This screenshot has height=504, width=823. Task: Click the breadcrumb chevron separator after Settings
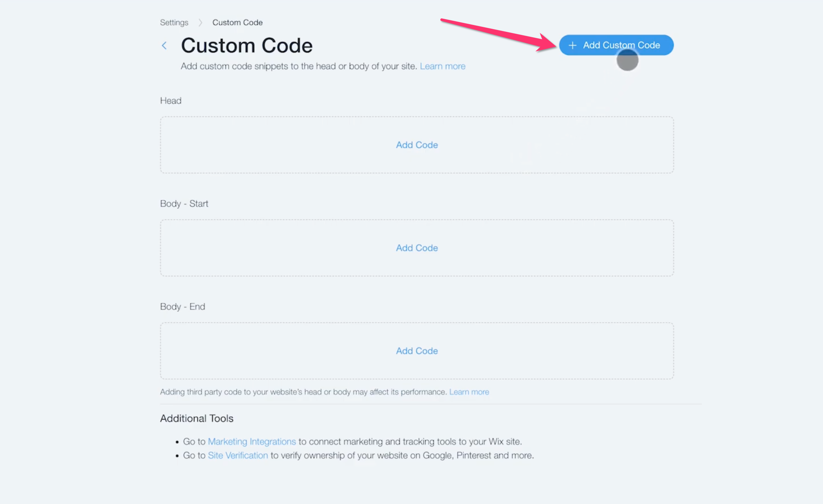(200, 23)
